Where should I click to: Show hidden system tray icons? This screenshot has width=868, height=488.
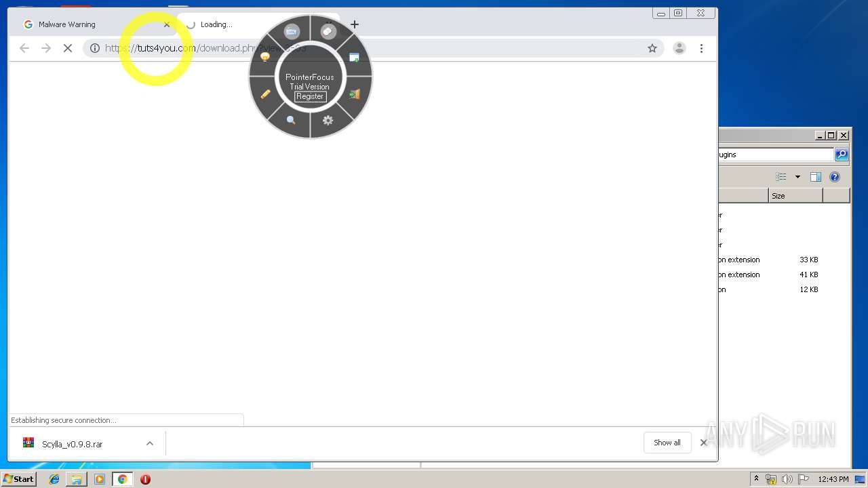[x=756, y=479]
